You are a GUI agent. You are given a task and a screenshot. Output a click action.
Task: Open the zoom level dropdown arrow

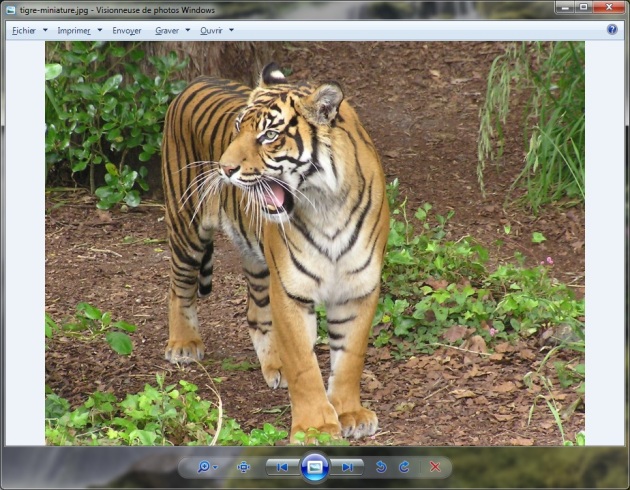tap(215, 467)
